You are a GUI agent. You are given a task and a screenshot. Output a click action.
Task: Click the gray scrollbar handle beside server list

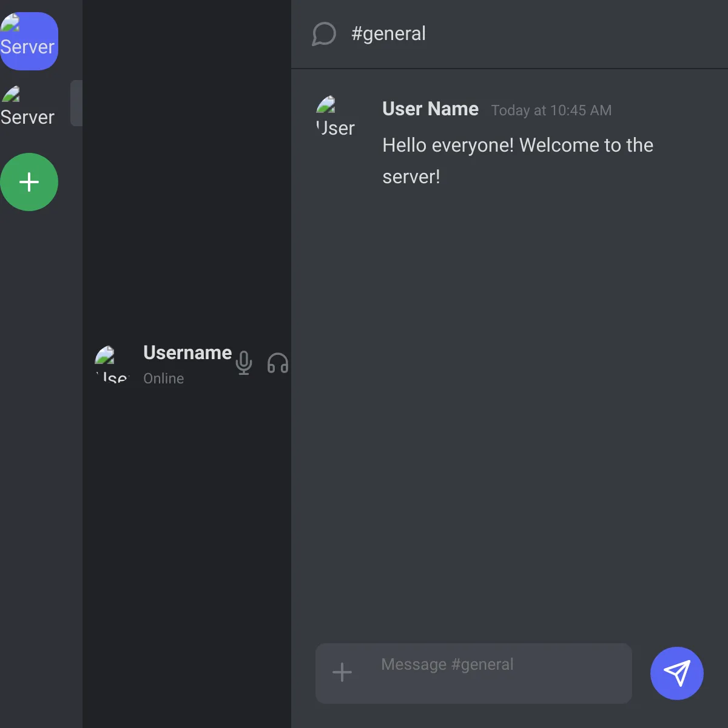point(76,103)
